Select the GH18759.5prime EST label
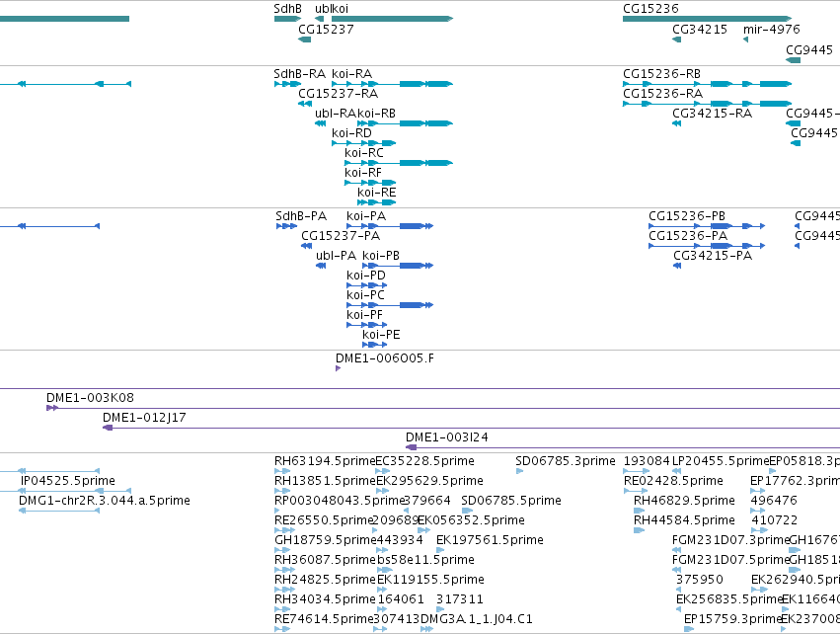Image resolution: width=840 pixels, height=634 pixels. pyautogui.click(x=325, y=541)
